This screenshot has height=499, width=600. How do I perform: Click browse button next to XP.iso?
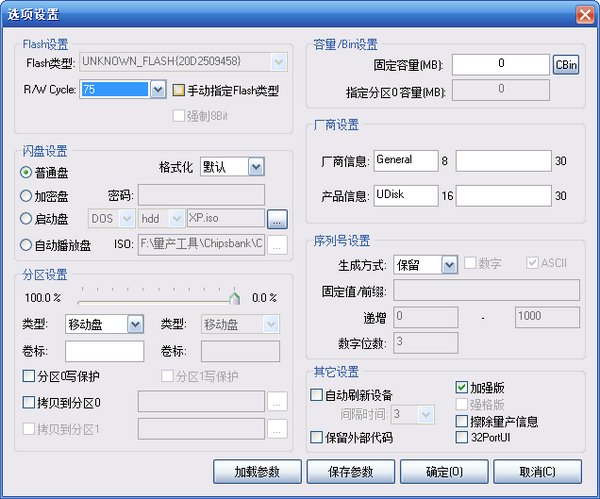(x=277, y=218)
